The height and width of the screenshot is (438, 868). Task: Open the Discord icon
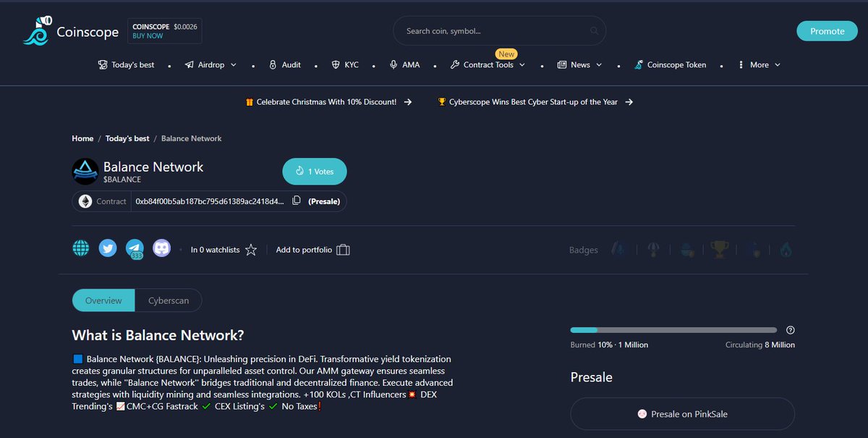click(x=161, y=248)
